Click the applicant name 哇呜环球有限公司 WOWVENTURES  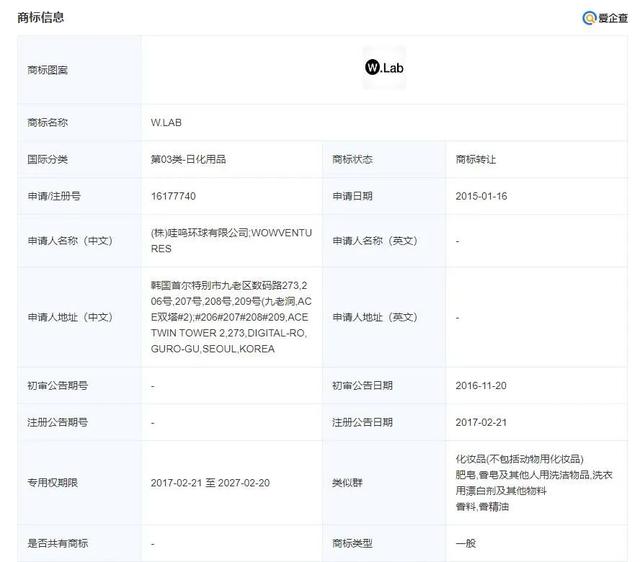[x=231, y=240]
